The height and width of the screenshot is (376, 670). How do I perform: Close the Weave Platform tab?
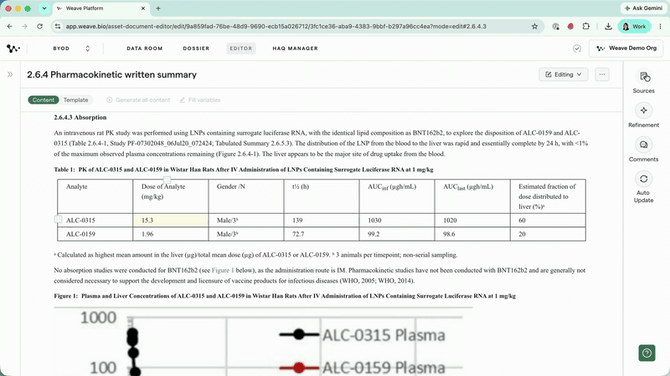point(143,8)
